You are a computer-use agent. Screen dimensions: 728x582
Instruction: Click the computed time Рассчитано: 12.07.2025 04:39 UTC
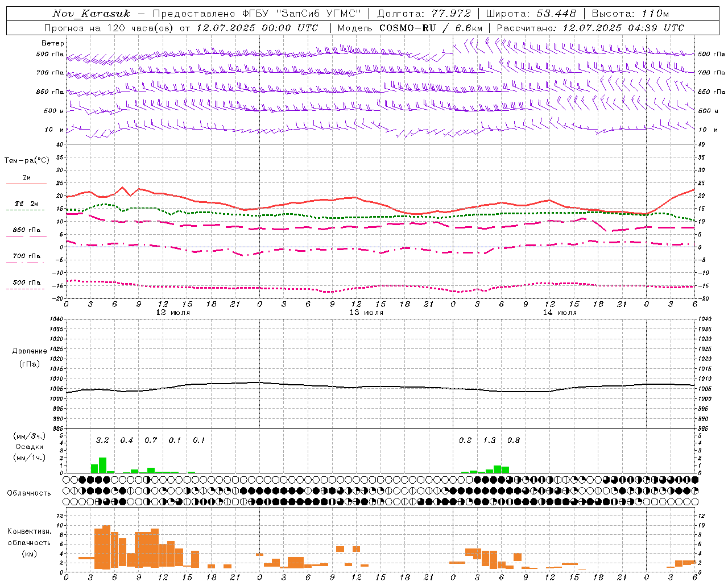coord(590,28)
